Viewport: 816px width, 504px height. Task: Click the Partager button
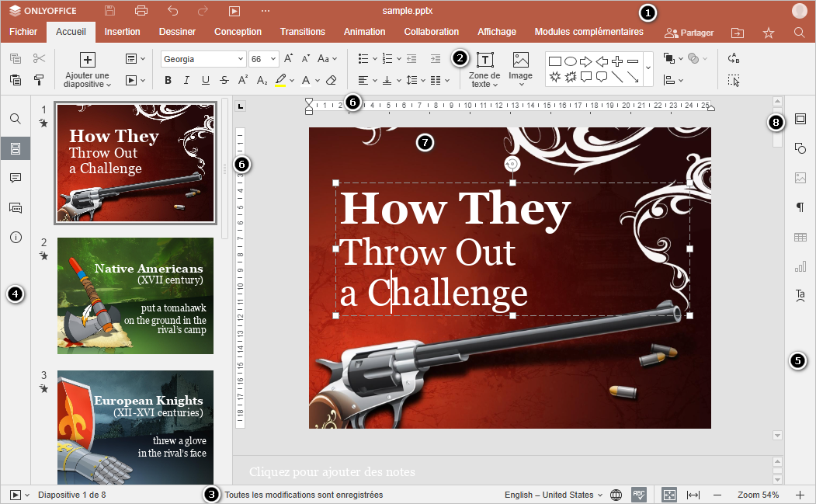click(x=689, y=33)
